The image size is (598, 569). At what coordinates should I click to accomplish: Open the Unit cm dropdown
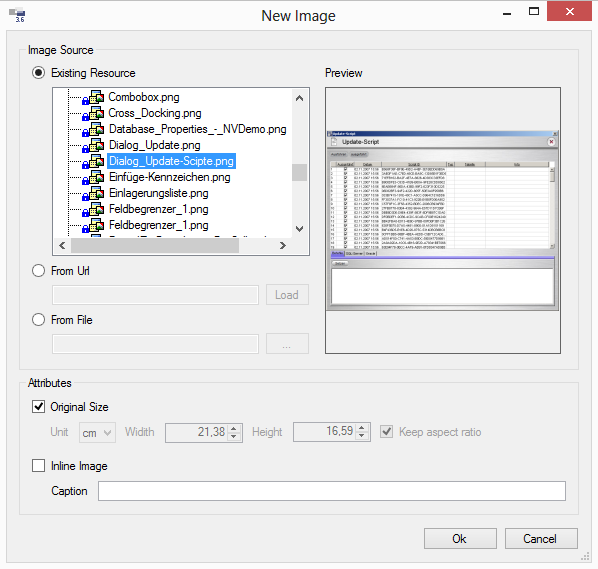[x=97, y=432]
